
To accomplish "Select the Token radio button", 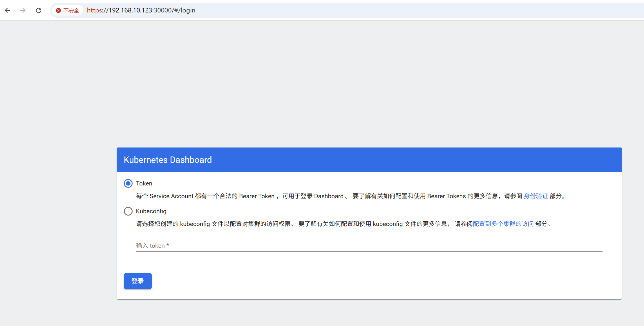I will pyautogui.click(x=128, y=183).
